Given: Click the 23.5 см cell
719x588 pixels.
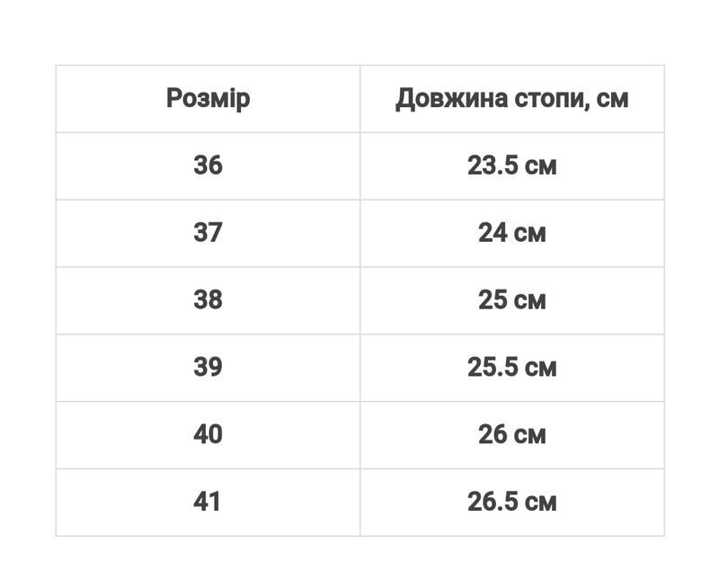Looking at the screenshot, I should click(511, 165).
